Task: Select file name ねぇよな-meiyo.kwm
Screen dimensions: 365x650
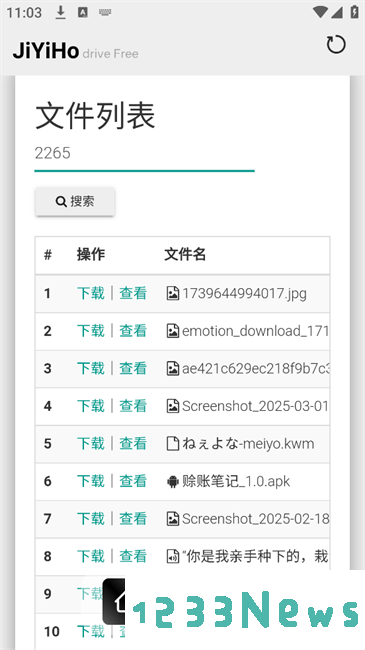Action: point(248,444)
